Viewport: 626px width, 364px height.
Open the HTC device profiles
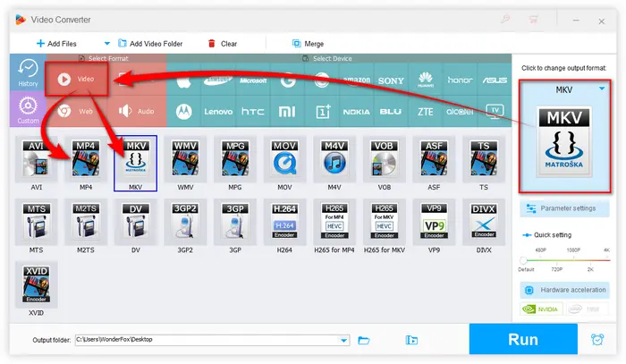click(x=253, y=112)
